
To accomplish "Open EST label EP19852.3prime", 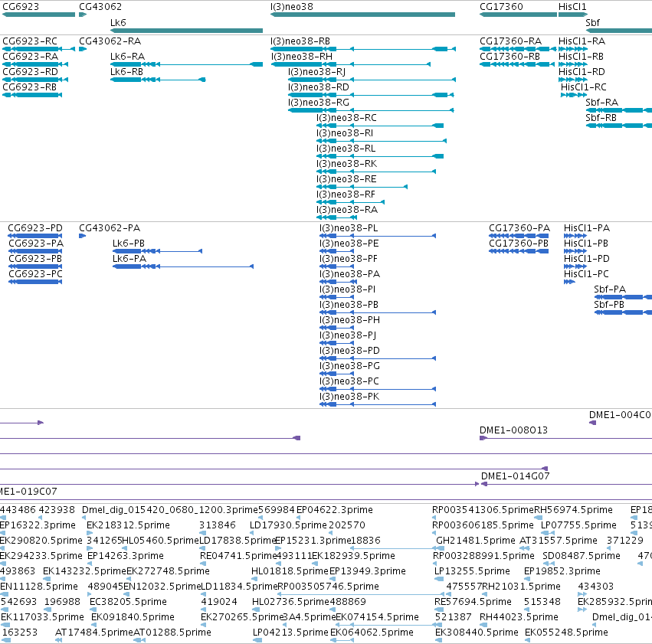I will click(562, 571).
